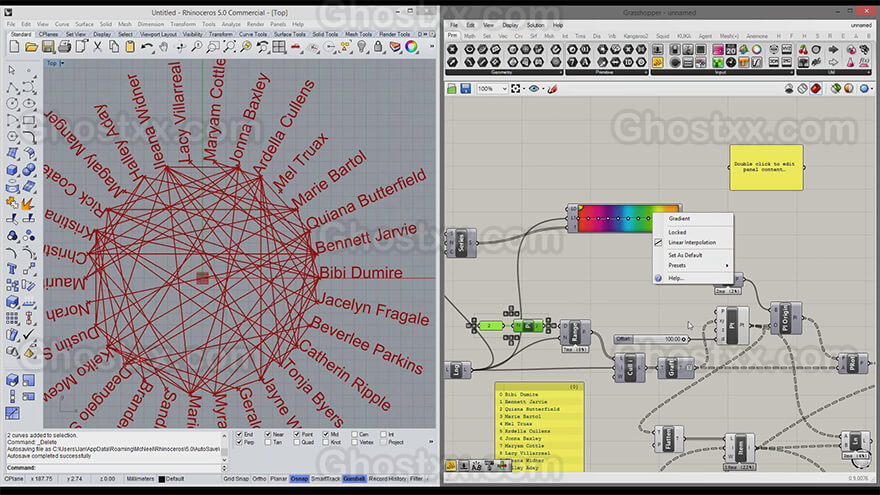This screenshot has height=495, width=880.
Task: Select the Pan hand tool in Rhino
Action: point(163,47)
